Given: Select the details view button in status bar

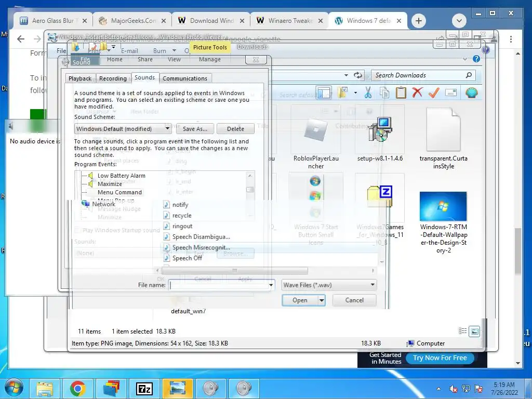Looking at the screenshot, I should (x=462, y=331).
